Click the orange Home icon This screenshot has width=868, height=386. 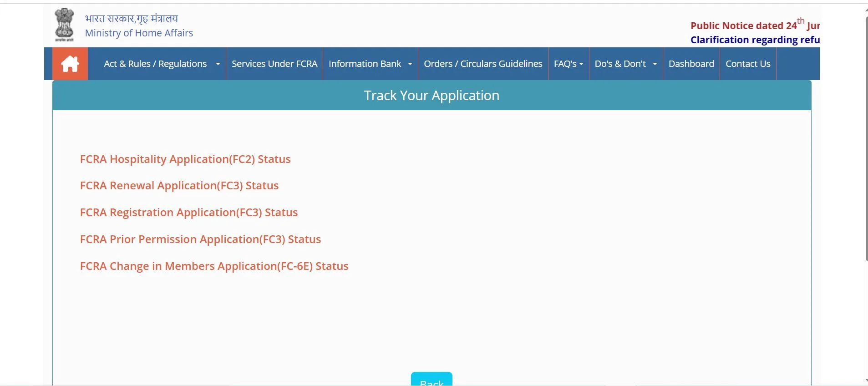tap(70, 64)
